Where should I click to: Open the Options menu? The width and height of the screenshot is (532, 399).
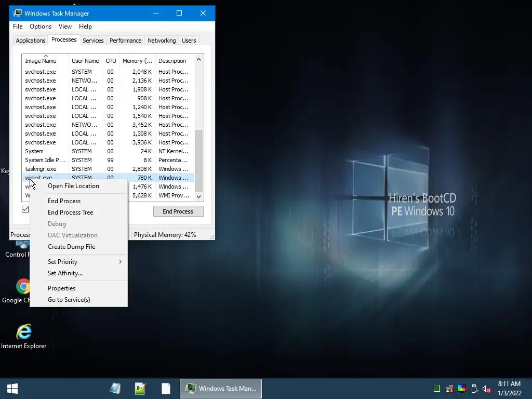[41, 26]
